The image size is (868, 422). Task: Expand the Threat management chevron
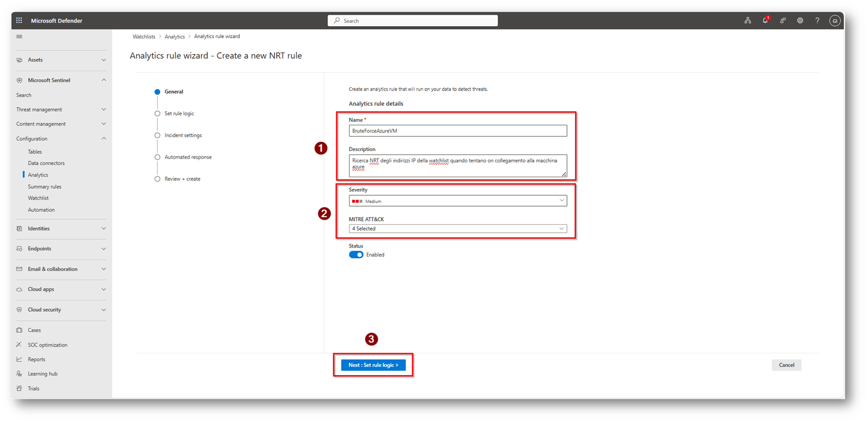[104, 110]
